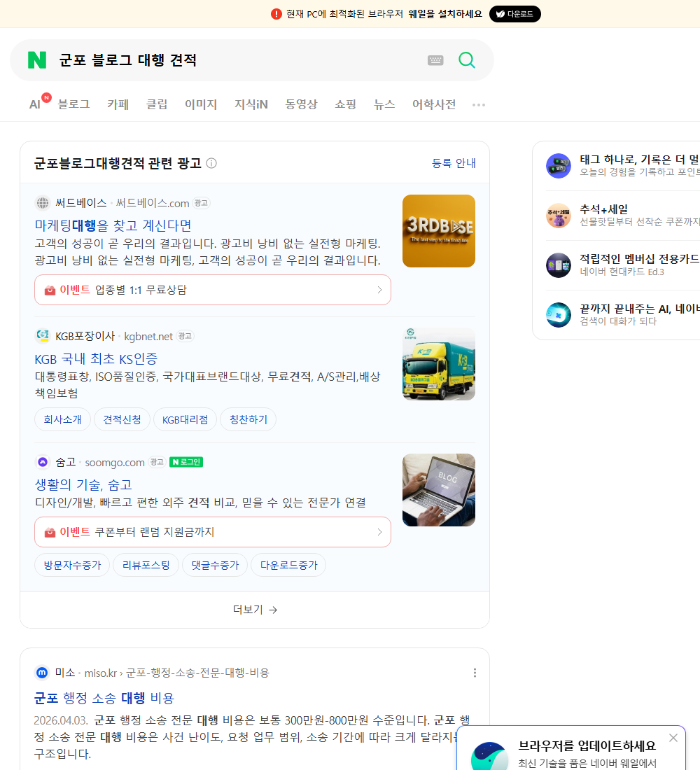Click the 숨고 purple favicon
Screen dimensions: 700x770
43,462
